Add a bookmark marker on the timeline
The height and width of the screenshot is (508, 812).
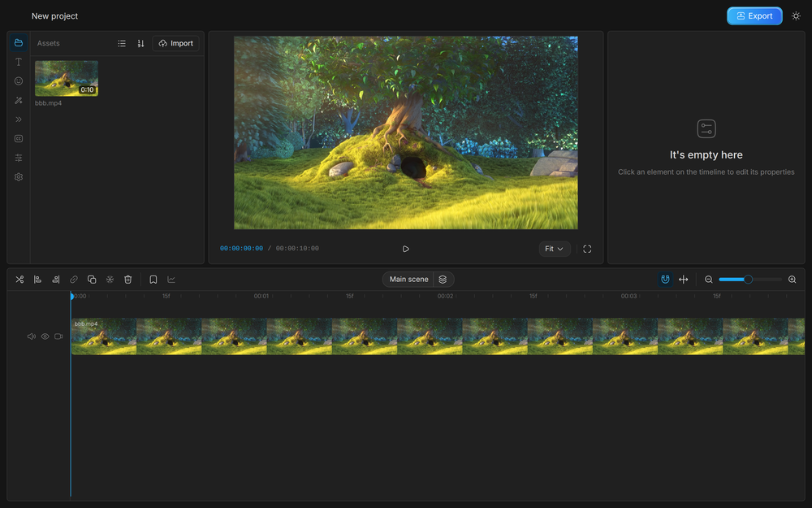point(153,280)
